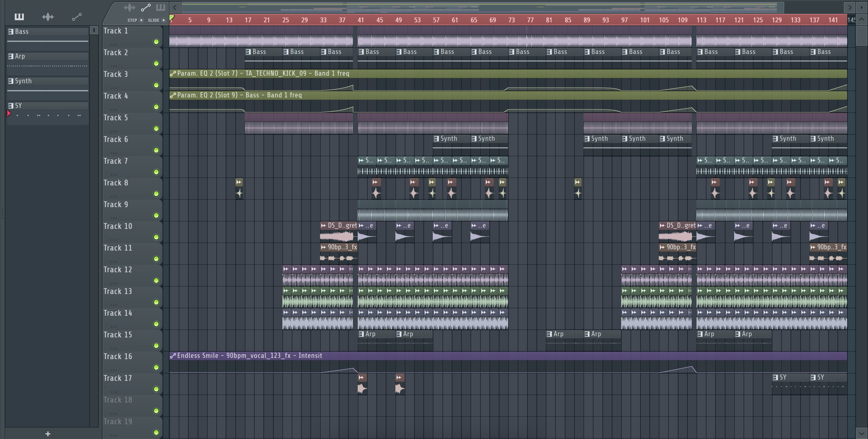Open menu of first Arp clip on Track 15
This screenshot has width=868, height=439.
(361, 334)
